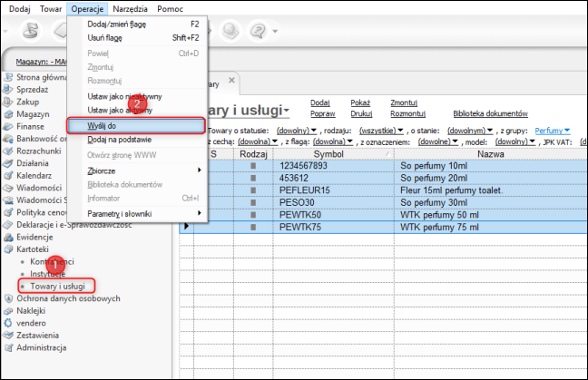Open the Zakup module
Screen dimensions: 588x380
tap(22, 102)
